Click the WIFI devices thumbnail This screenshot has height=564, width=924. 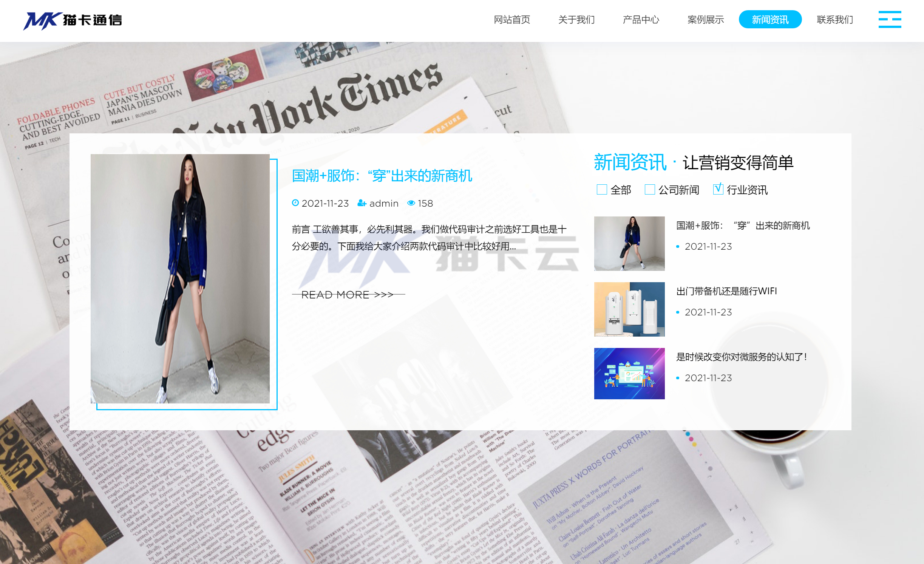pyautogui.click(x=629, y=309)
